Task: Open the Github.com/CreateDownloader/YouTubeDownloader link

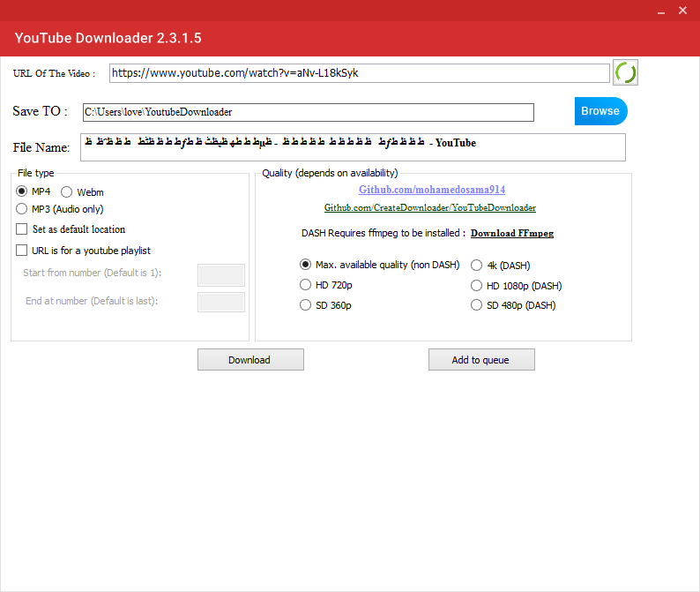Action: (430, 207)
